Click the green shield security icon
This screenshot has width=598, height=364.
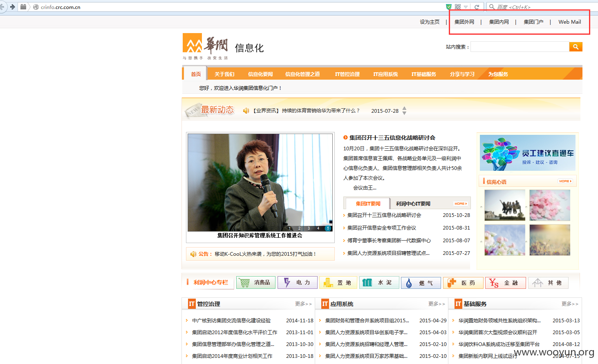[x=449, y=7]
